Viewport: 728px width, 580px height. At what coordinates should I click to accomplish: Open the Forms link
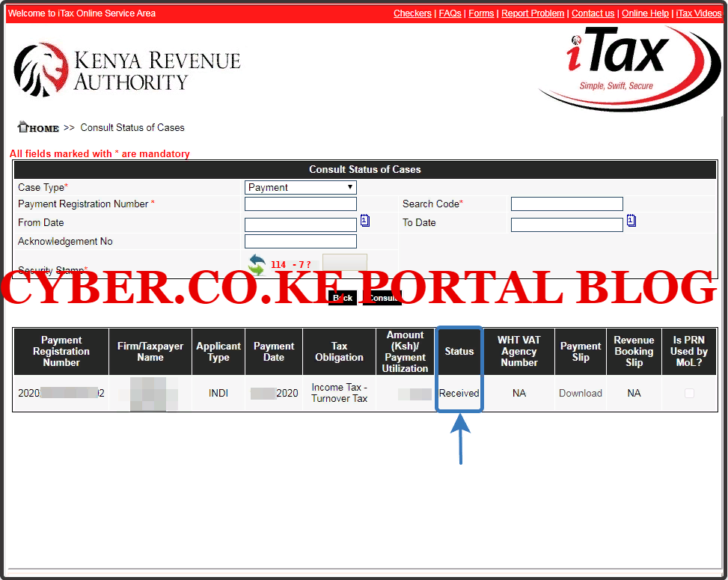(481, 13)
